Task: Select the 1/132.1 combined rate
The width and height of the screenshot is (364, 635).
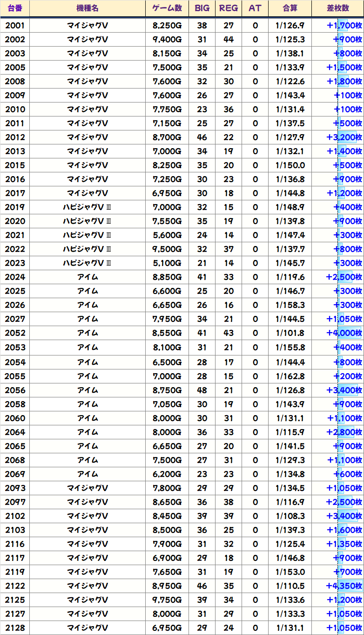Action: tap(290, 151)
